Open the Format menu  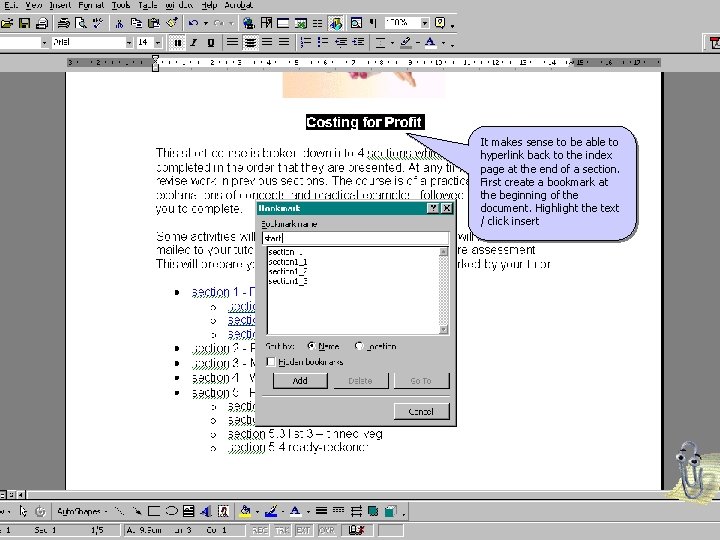coord(91,5)
